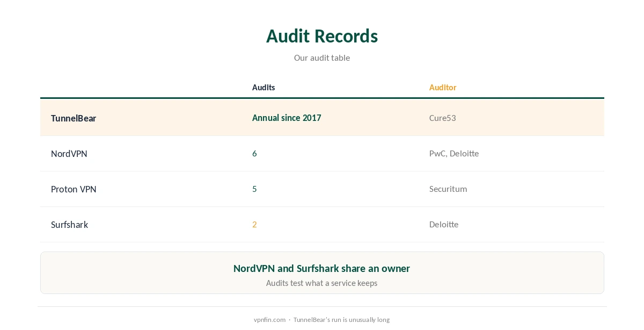
Task: Select 'Audits test what a service keeps' text
Action: click(x=322, y=283)
